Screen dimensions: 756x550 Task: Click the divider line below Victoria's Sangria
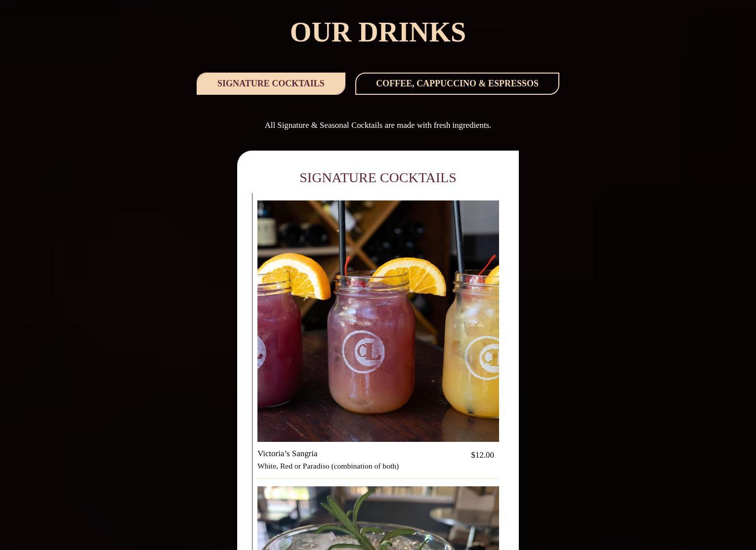coord(378,478)
